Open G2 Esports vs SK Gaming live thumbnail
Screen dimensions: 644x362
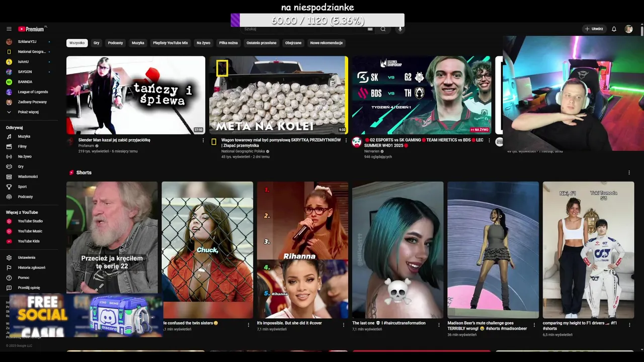[422, 95]
